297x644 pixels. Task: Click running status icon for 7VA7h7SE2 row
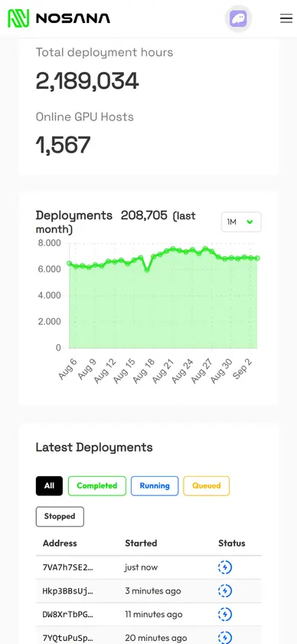click(225, 567)
